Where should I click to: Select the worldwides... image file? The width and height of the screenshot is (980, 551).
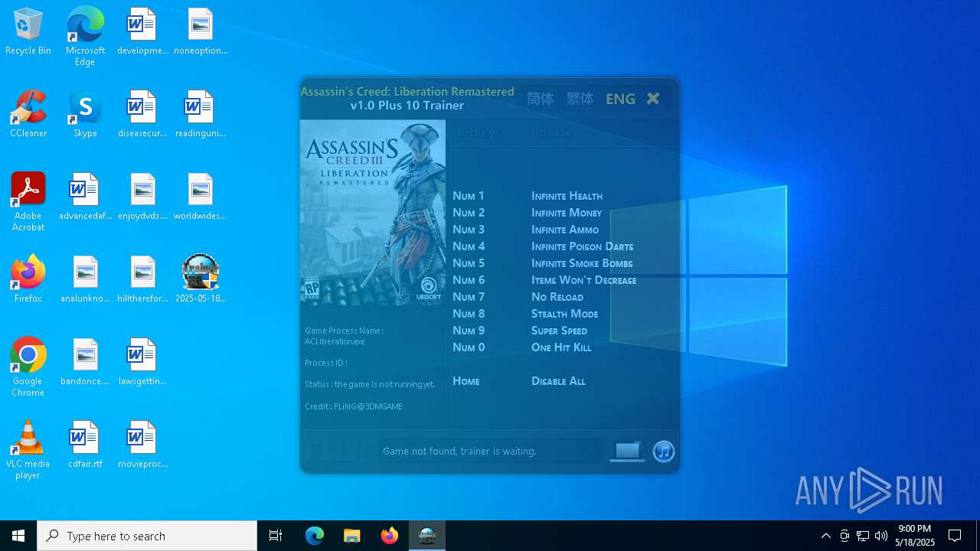(x=201, y=197)
